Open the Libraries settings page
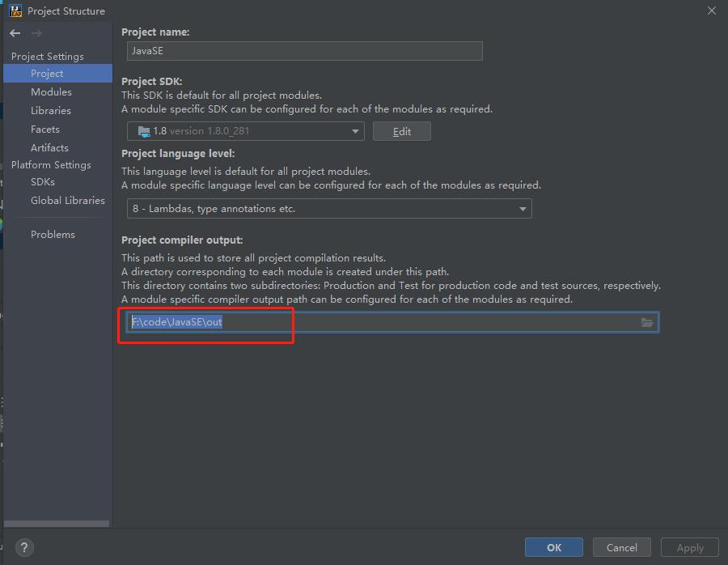The image size is (728, 565). pos(51,111)
